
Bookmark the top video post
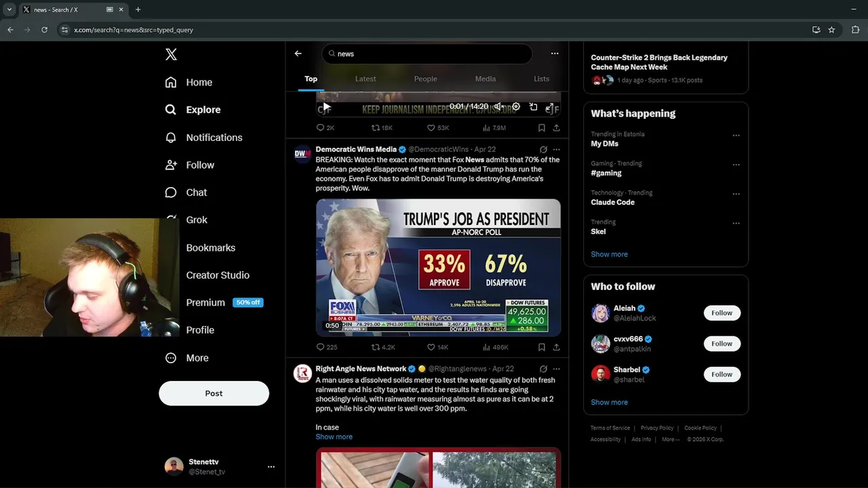541,127
